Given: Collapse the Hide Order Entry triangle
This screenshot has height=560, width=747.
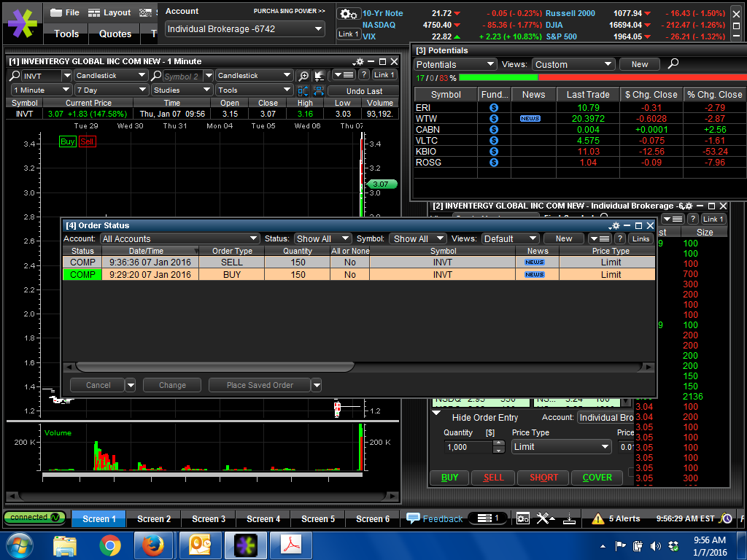Looking at the screenshot, I should tap(436, 413).
